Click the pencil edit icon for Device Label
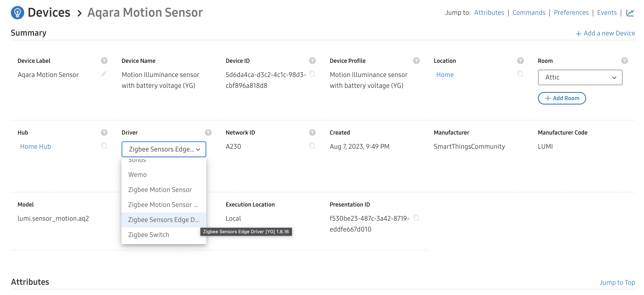The width and height of the screenshot is (644, 295). point(104,74)
